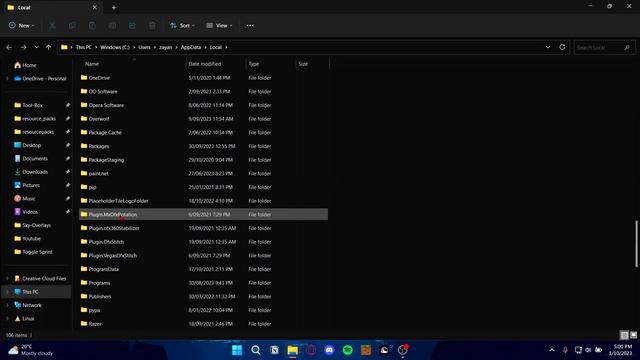Viewport: 640px width, 360px height.
Task: Sort by Date modified column header
Action: [204, 64]
